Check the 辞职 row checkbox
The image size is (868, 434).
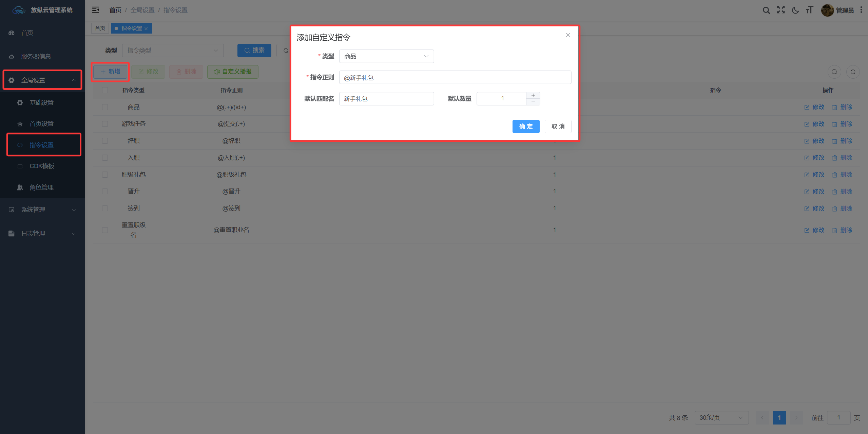(105, 141)
